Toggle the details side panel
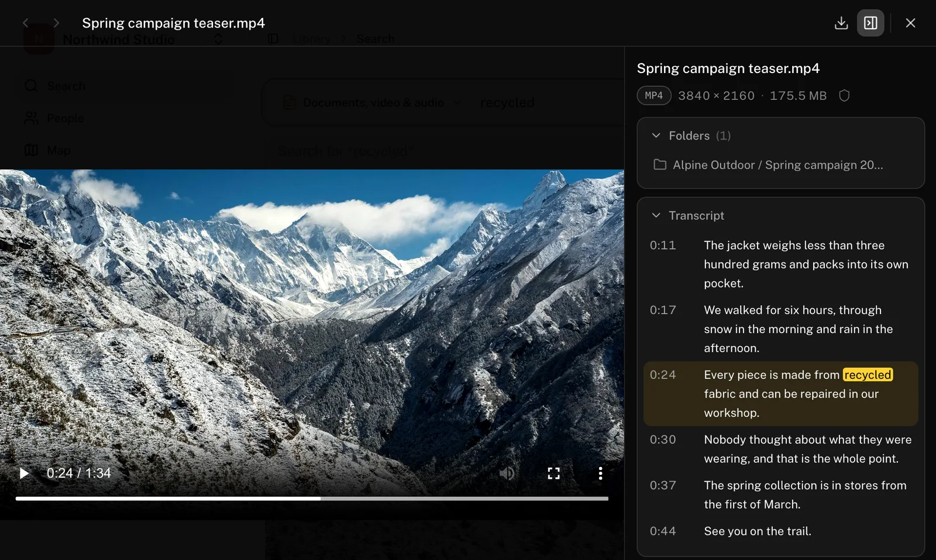Viewport: 936px width, 560px height. (x=870, y=23)
